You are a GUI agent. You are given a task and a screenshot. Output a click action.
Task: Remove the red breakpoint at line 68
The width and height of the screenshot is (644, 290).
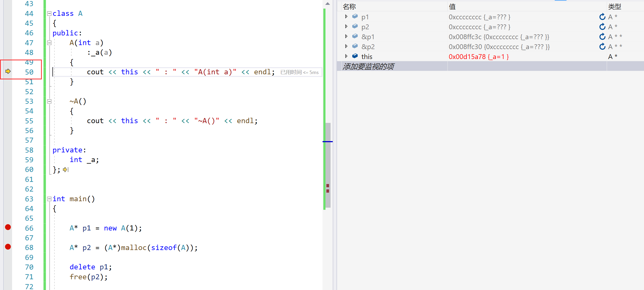[x=8, y=247]
